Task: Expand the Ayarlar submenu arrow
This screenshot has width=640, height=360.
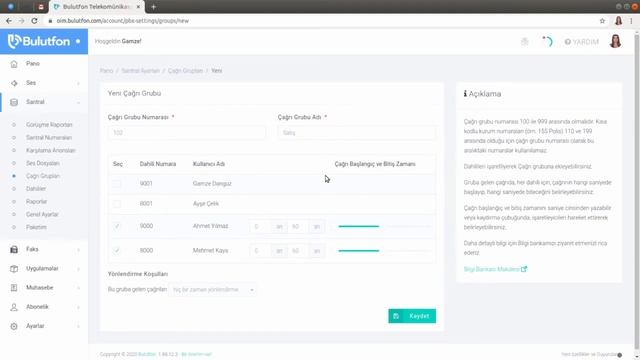Action: pyautogui.click(x=78, y=327)
